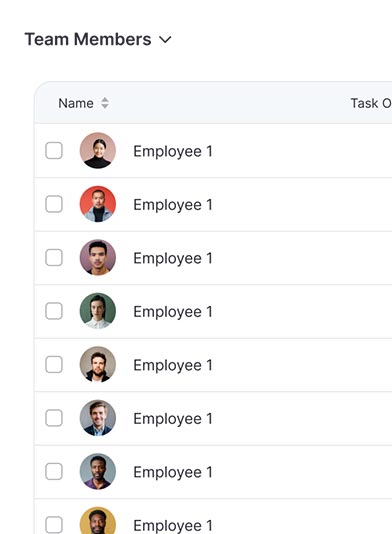Open the avatar with the dark green background
Viewport: 392px width, 534px height.
[x=98, y=311]
